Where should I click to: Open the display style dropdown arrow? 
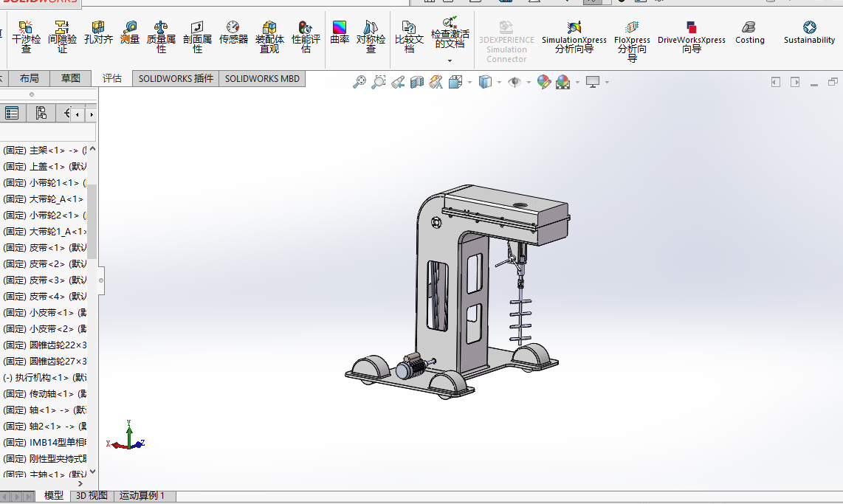point(499,83)
